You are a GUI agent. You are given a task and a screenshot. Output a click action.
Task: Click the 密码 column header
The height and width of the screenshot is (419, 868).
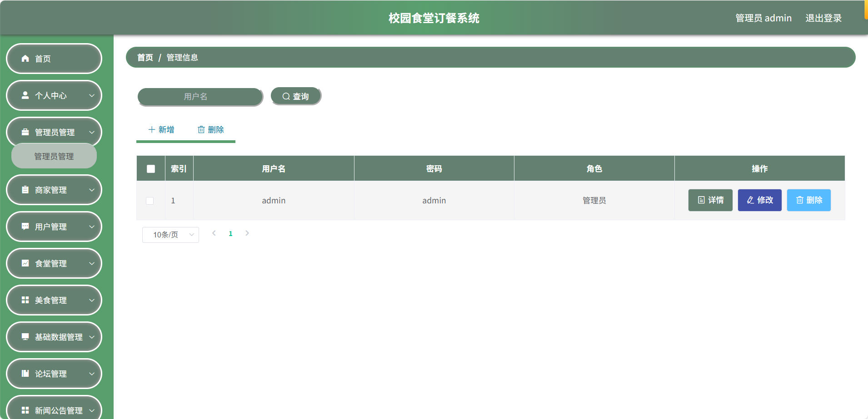(x=434, y=169)
